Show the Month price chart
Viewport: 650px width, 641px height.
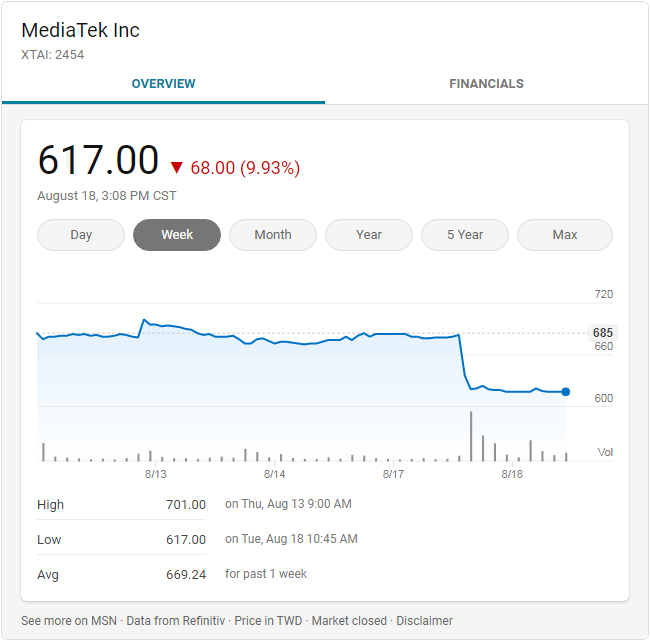pyautogui.click(x=273, y=235)
